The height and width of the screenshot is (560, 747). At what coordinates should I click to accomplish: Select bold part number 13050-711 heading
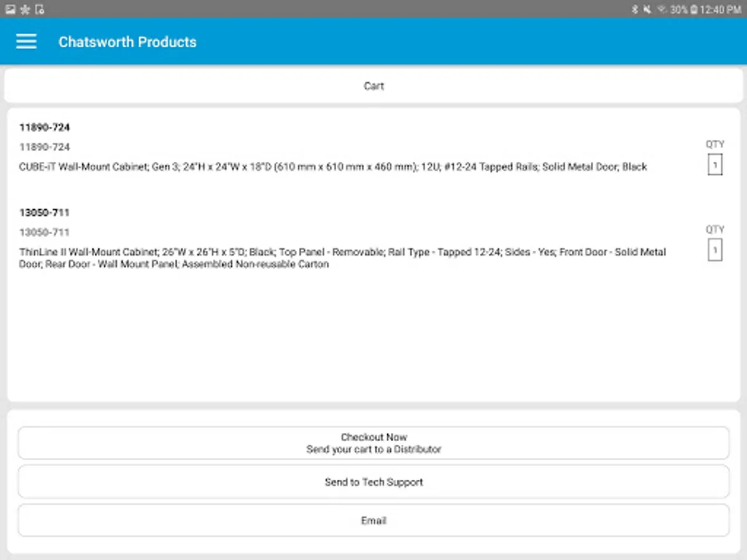click(x=44, y=212)
